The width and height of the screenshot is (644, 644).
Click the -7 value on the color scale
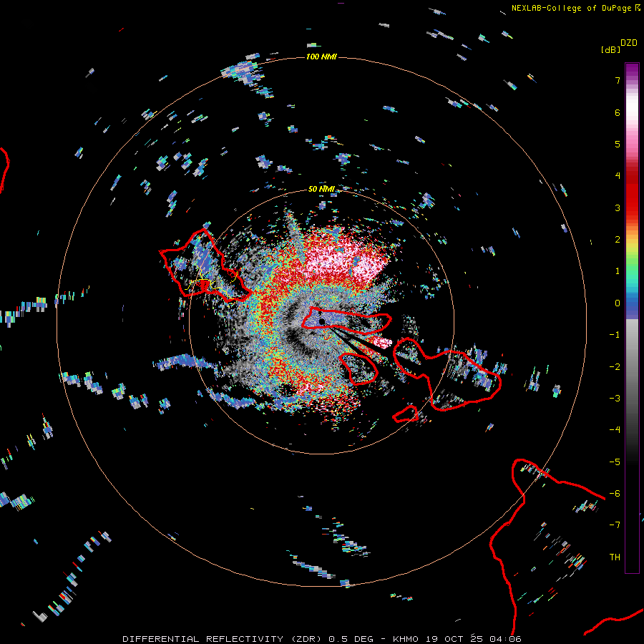(x=615, y=525)
